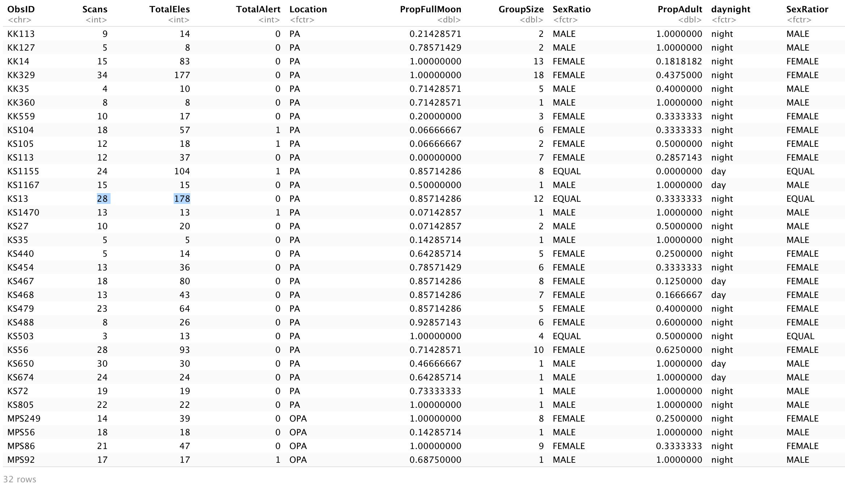Sort the table by daynight column
The width and height of the screenshot is (845, 504).
click(x=731, y=9)
